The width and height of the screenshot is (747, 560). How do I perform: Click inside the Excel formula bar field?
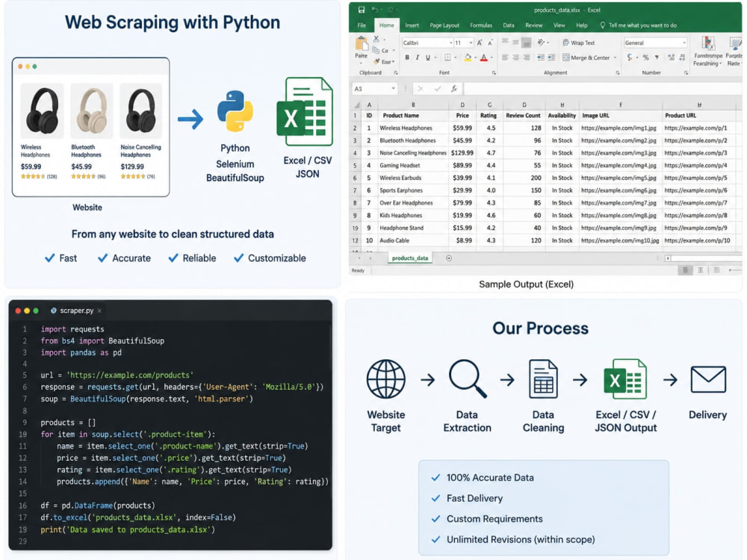[601, 89]
